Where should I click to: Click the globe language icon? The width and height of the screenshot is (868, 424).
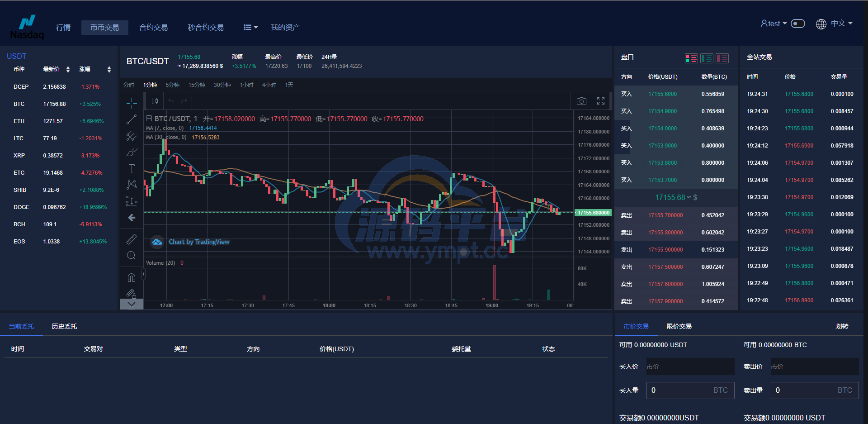(x=821, y=24)
